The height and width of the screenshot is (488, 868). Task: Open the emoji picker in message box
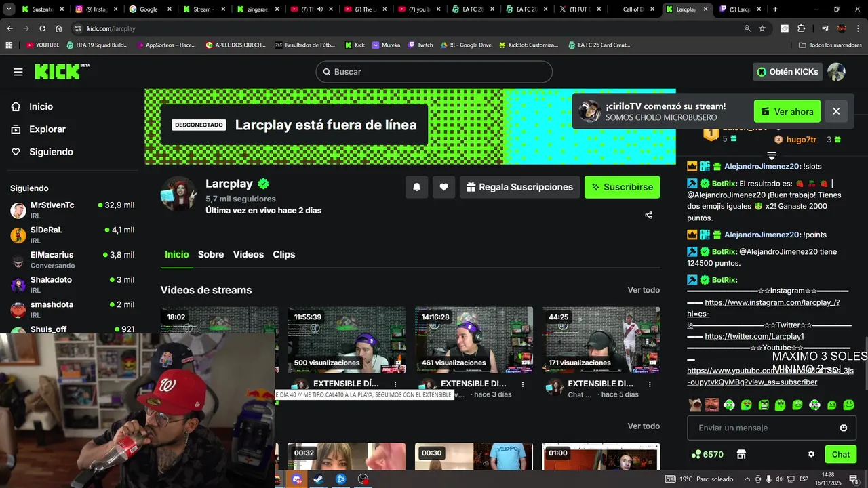(x=844, y=428)
